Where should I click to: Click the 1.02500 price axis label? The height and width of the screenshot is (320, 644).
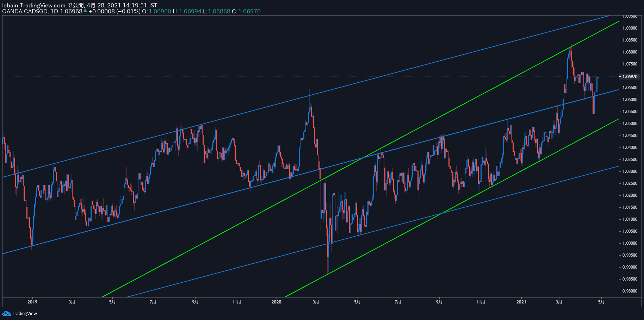[630, 183]
